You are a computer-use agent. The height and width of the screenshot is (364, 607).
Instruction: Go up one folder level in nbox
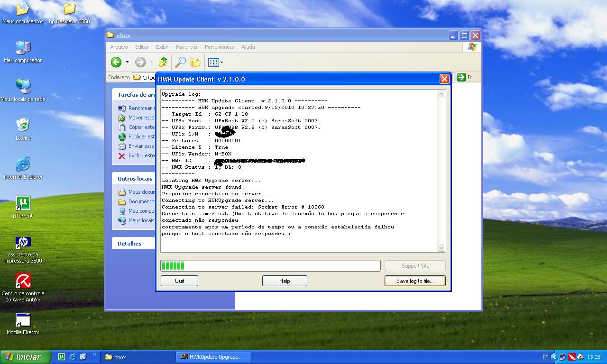[163, 62]
